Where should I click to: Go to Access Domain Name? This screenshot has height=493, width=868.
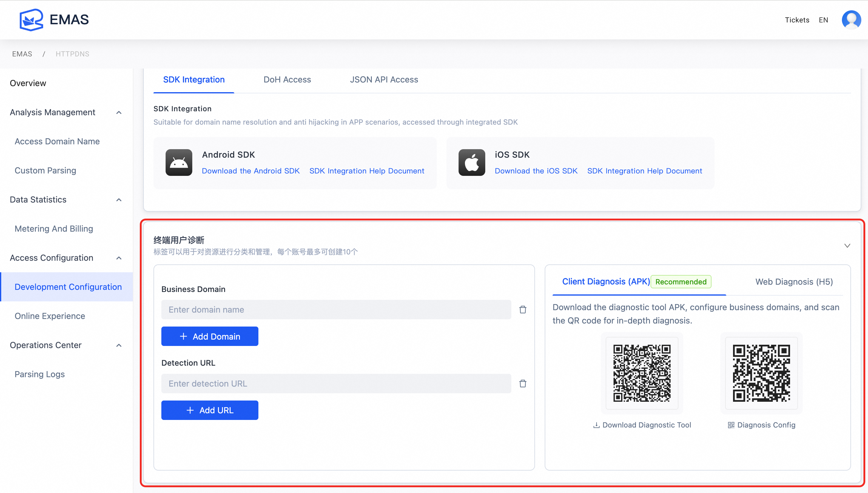coord(57,142)
